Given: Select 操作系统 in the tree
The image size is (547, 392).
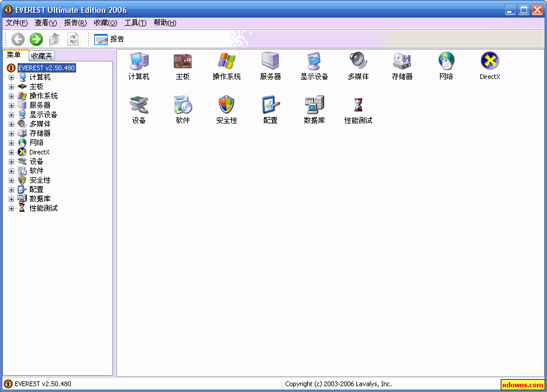Looking at the screenshot, I should 43,95.
